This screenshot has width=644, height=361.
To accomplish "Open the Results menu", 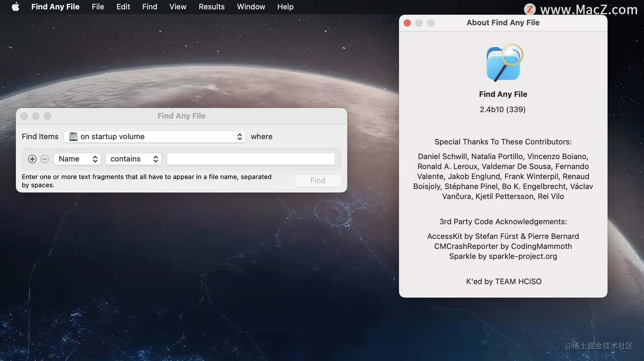I will 212,7.
